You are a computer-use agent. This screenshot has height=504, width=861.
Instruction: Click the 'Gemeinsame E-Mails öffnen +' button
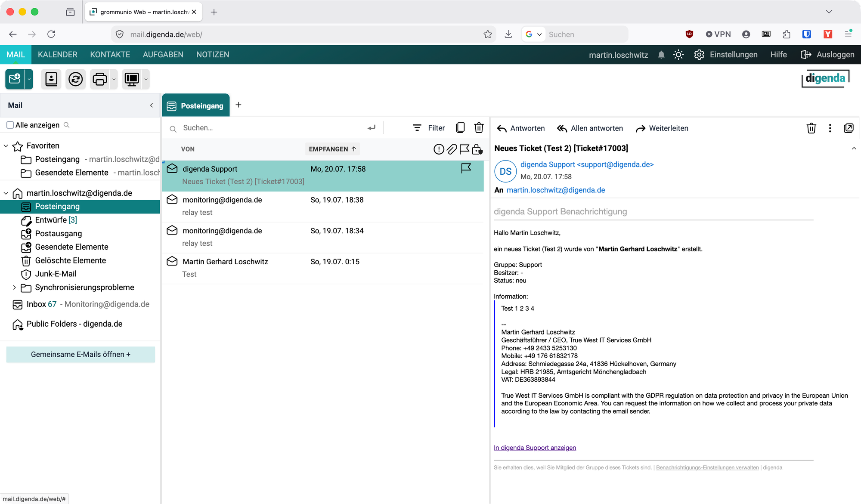[81, 355]
